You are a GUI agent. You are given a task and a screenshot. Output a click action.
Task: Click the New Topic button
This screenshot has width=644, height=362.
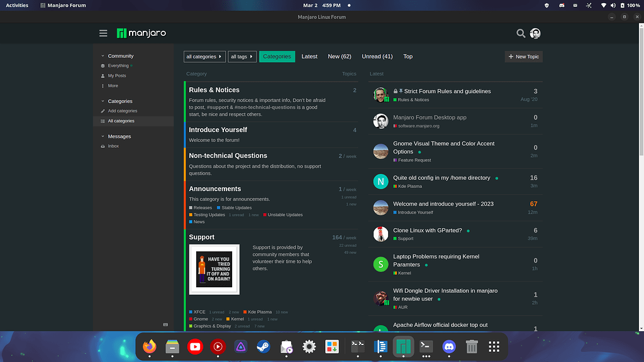click(523, 56)
